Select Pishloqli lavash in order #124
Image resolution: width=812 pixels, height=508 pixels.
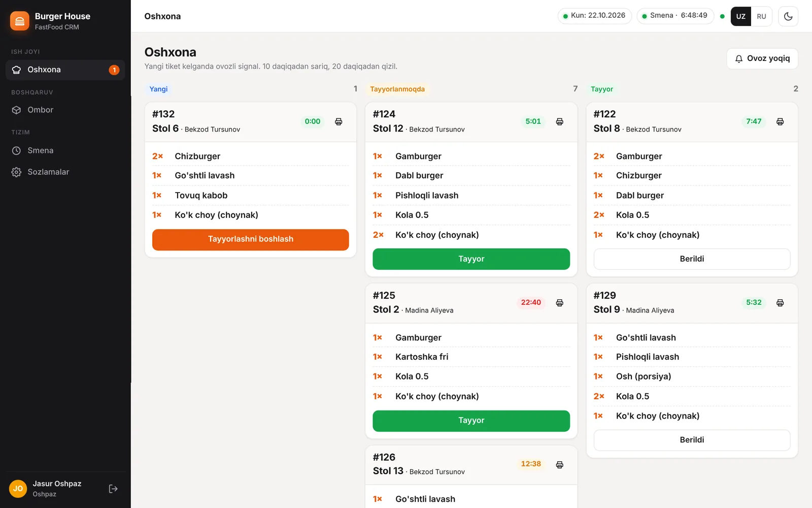471,196
